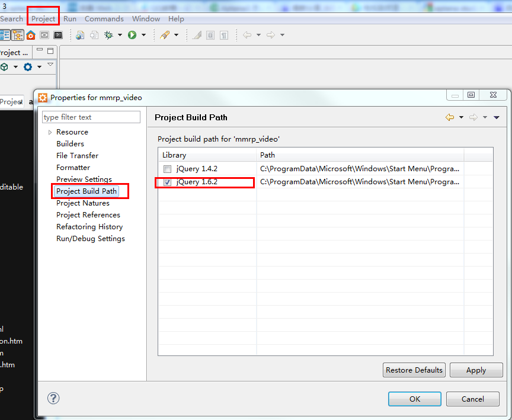Open the Run menu

(70, 19)
